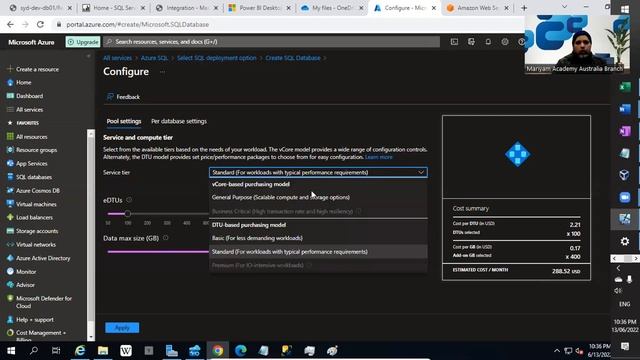Viewport: 640px width, 360px height.
Task: Open Load balancers in sidebar
Action: [34, 218]
